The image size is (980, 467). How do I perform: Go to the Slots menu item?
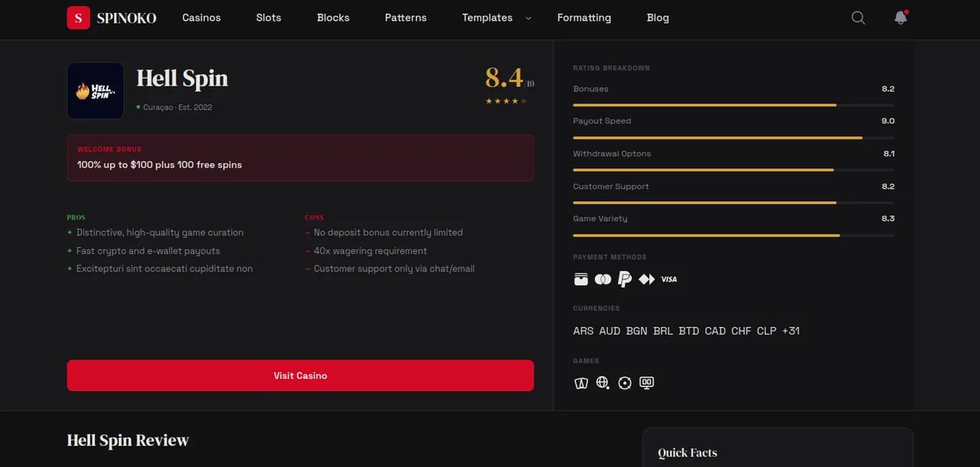269,18
